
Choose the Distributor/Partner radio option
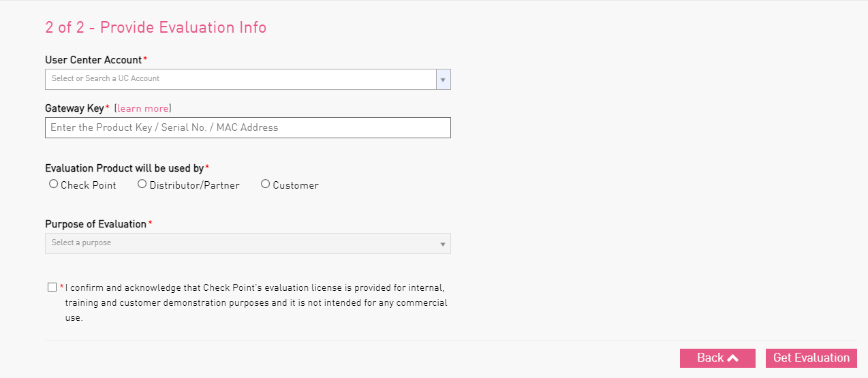pos(142,184)
